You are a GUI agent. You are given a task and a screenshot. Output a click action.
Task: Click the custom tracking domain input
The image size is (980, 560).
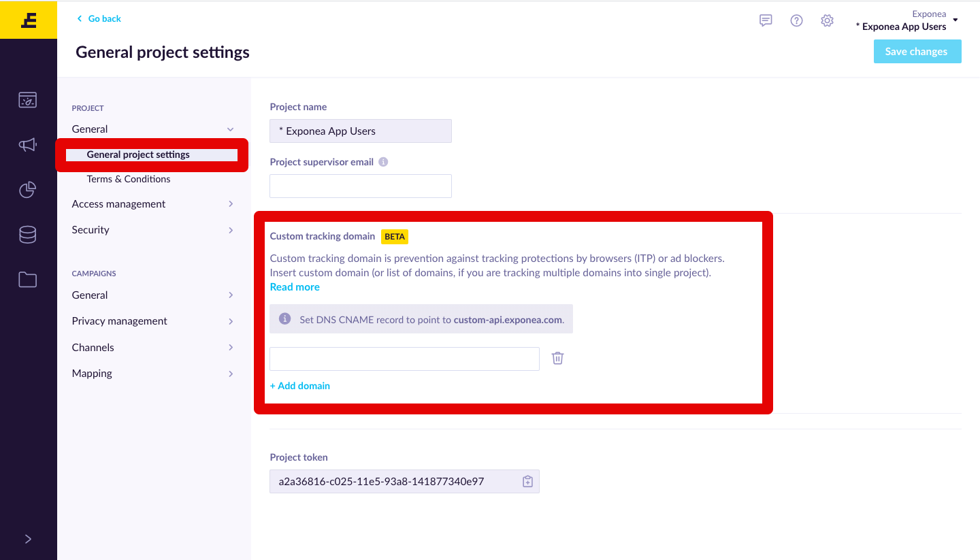pyautogui.click(x=404, y=359)
